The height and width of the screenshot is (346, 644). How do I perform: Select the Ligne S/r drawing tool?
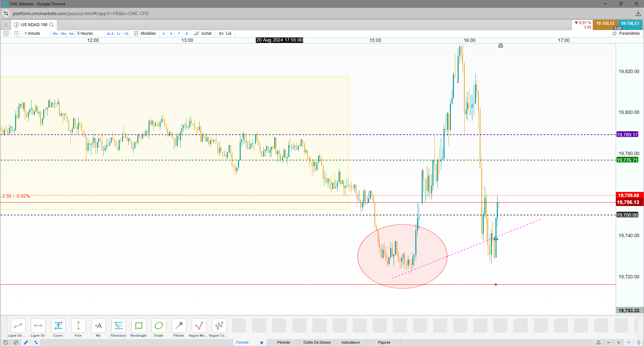coord(38,326)
